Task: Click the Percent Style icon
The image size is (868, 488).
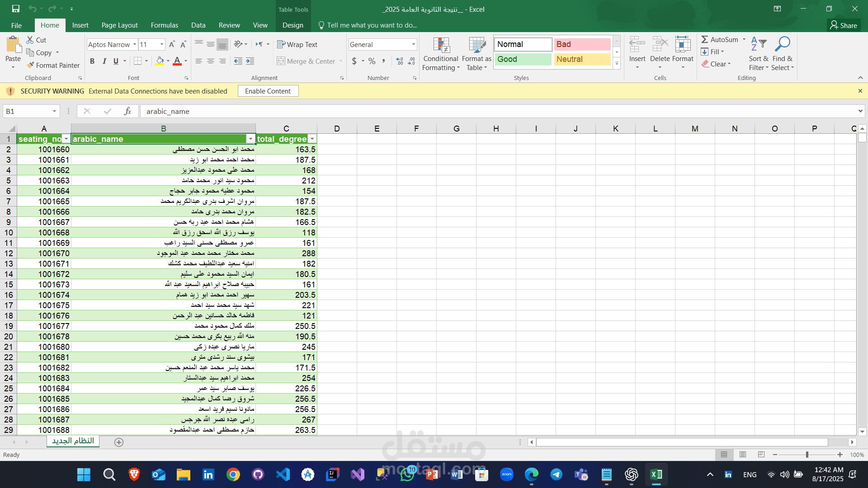Action: [x=372, y=61]
